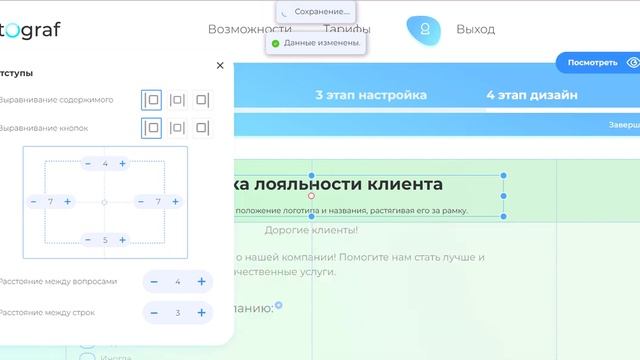Align content to the center
The height and width of the screenshot is (360, 640).
point(177,100)
